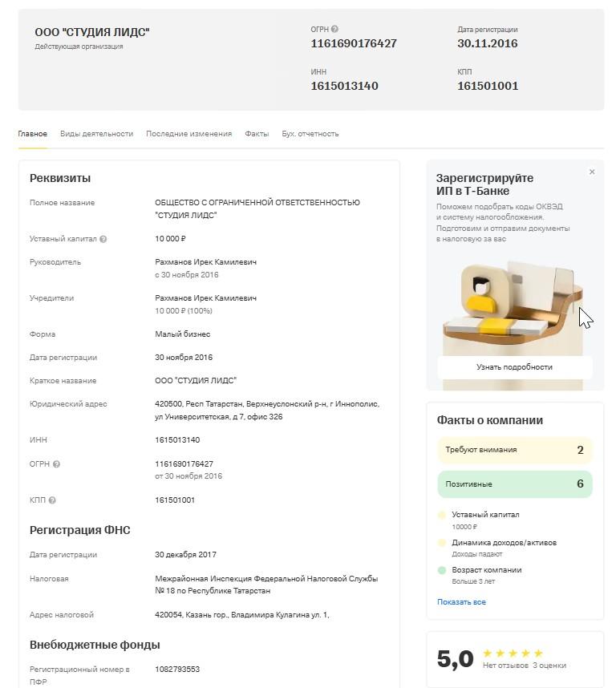Image resolution: width=616 pixels, height=688 pixels.
Task: Click the Показать все link
Action: click(x=461, y=601)
